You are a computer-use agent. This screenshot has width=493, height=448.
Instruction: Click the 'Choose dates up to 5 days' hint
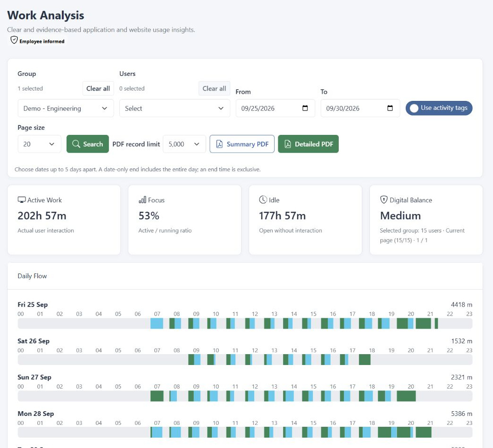pos(137,169)
